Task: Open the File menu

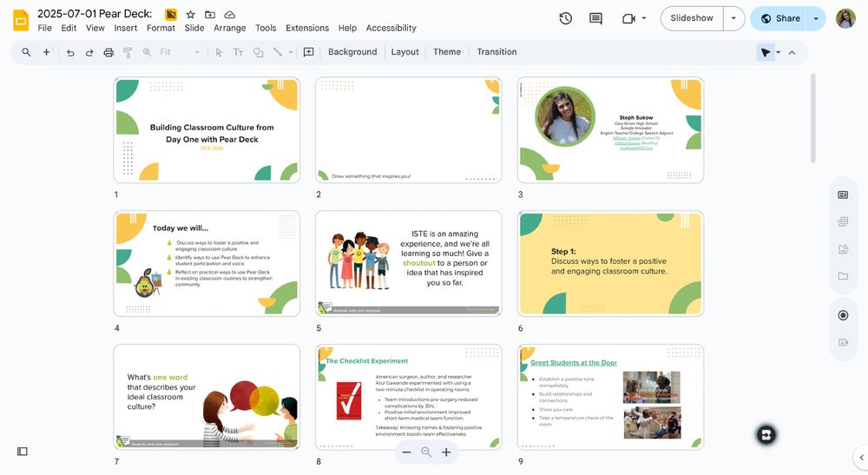Action: point(44,28)
